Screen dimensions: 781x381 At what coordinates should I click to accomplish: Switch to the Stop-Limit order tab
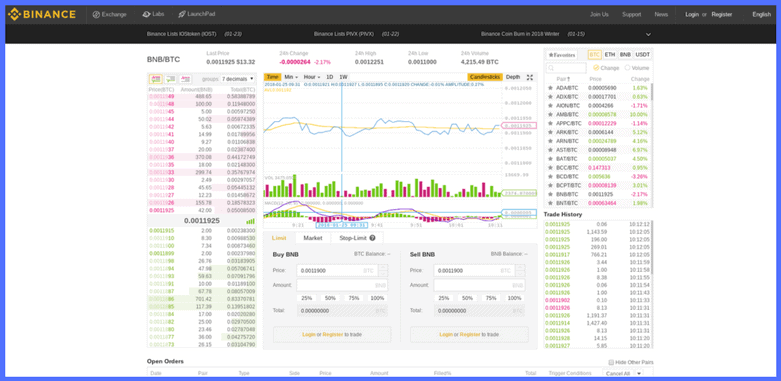tap(357, 238)
